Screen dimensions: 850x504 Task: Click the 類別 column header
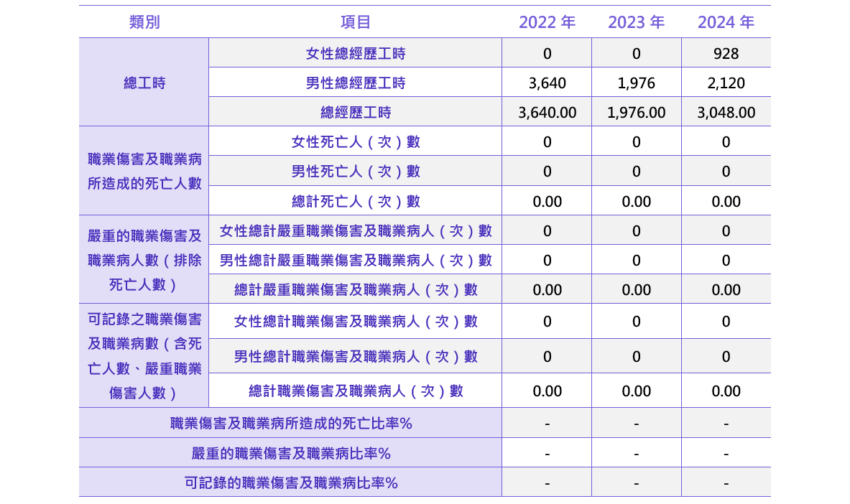pos(144,22)
